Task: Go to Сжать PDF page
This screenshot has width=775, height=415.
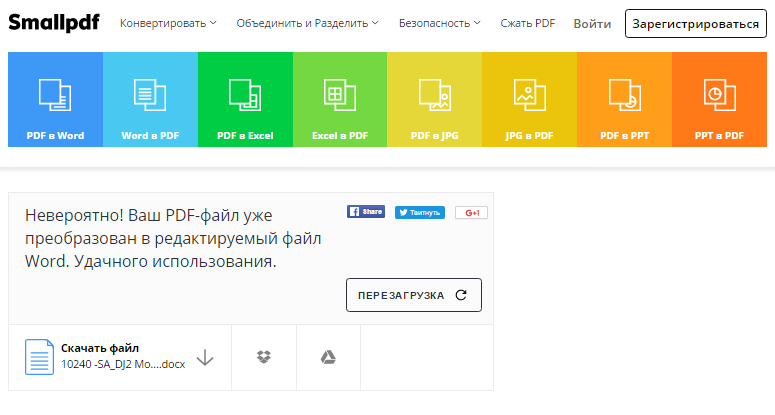Action: pyautogui.click(x=527, y=23)
